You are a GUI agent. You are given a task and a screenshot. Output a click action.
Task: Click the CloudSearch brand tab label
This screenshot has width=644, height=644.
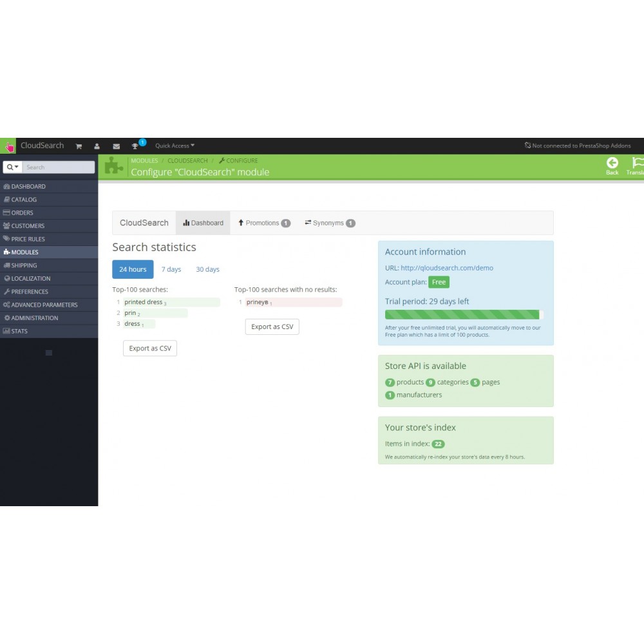[x=144, y=223]
